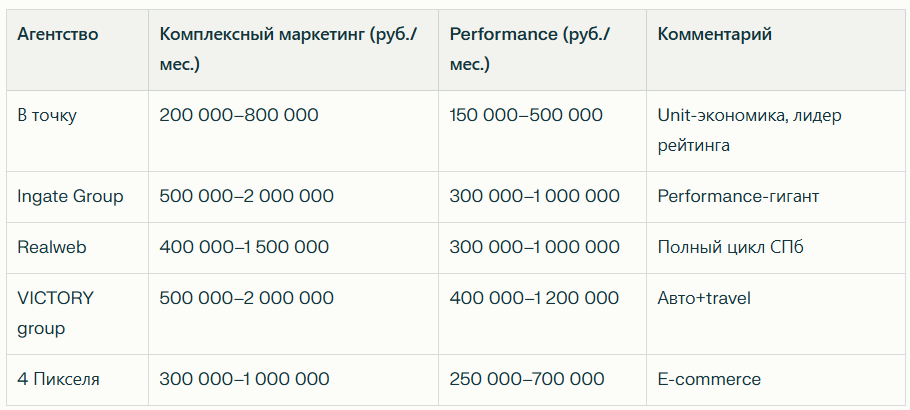
Task: Select the "В точку" agency cell
Action: coord(47,115)
